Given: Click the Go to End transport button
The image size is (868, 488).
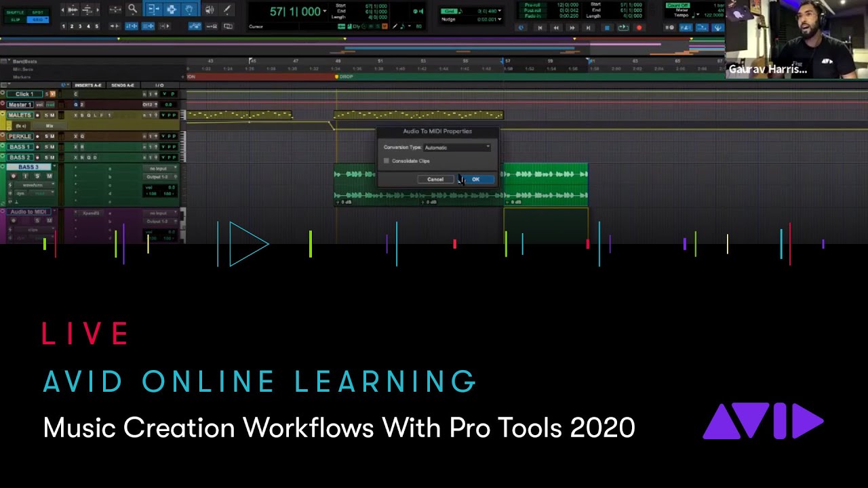Looking at the screenshot, I should click(x=588, y=28).
